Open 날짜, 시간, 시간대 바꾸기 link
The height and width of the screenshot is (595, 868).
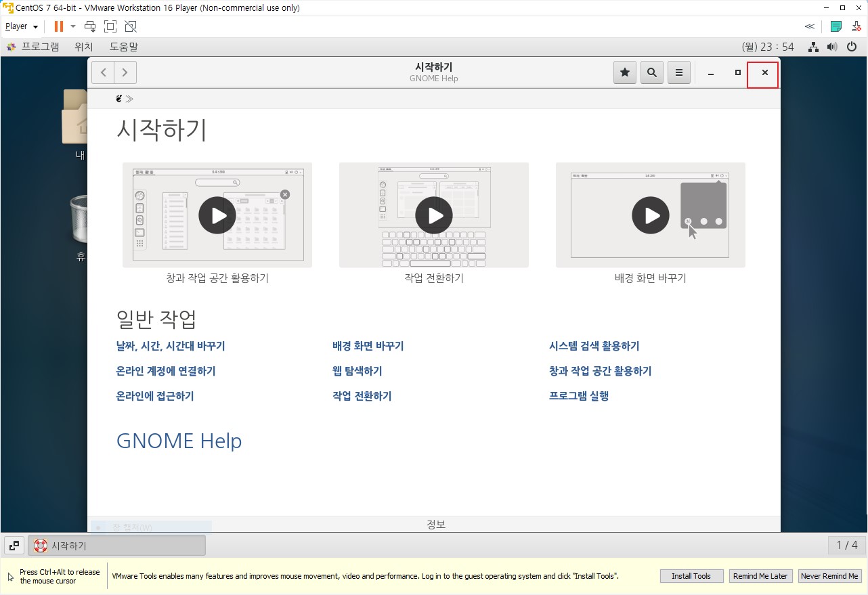click(x=171, y=346)
